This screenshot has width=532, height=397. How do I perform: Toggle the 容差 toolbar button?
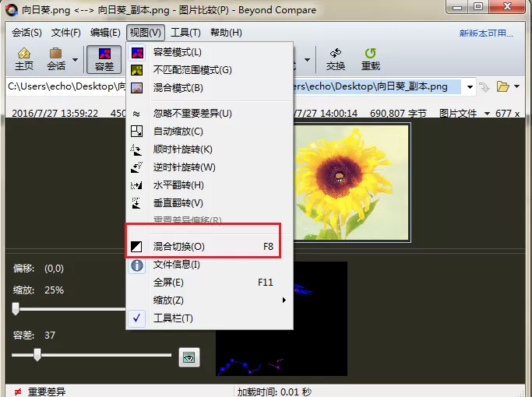104,59
